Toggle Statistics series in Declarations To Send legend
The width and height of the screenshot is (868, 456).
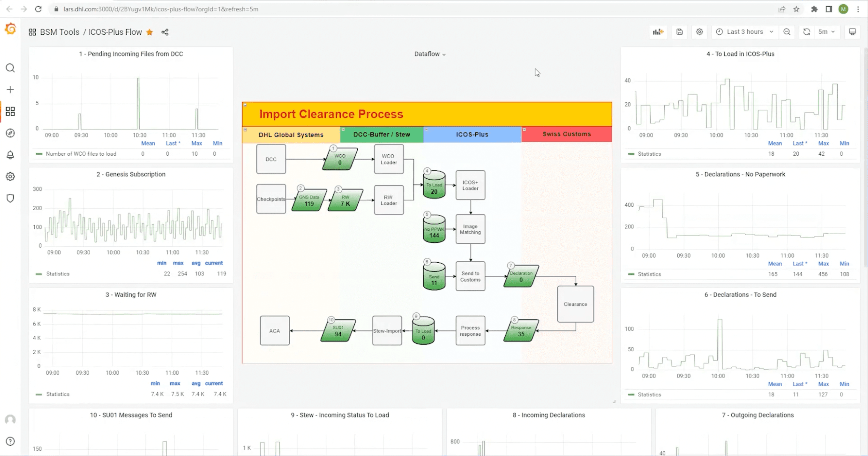tap(649, 394)
